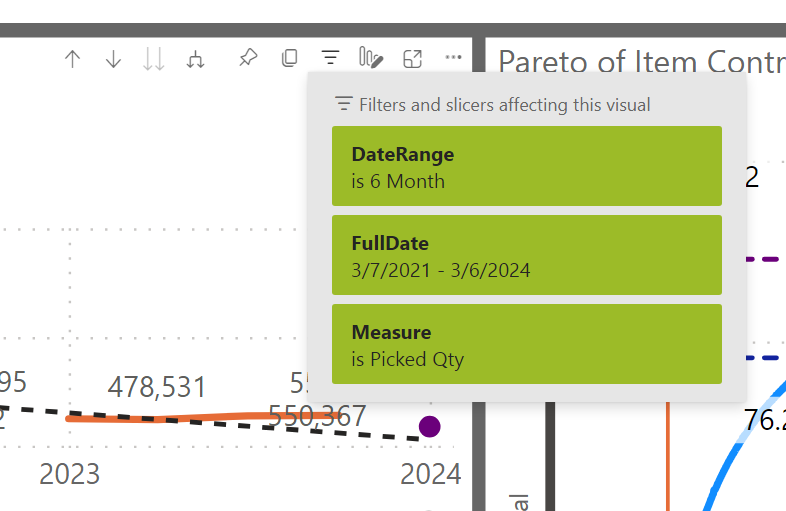Select the DateRange is 6 Month filter card

point(526,166)
